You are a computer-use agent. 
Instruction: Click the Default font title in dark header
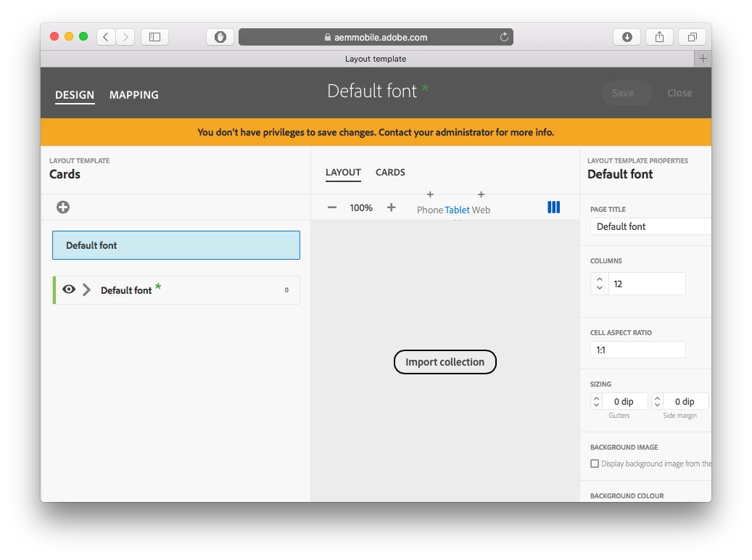click(372, 91)
